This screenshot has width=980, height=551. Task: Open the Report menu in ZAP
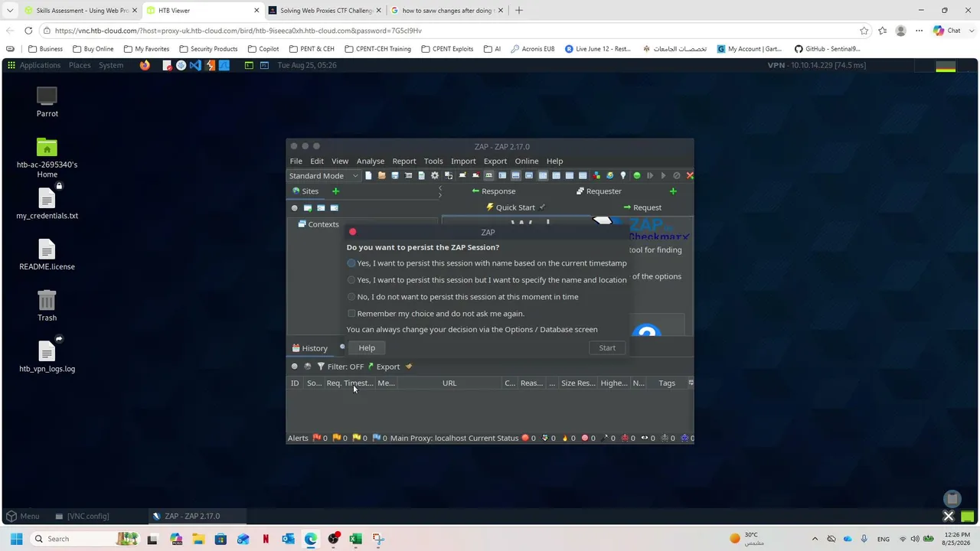point(404,161)
